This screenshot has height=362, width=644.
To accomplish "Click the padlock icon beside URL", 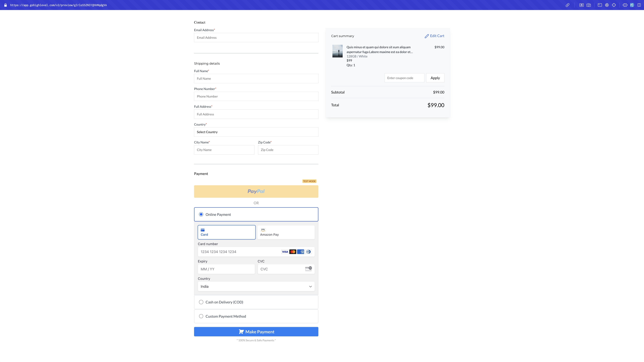I will (6, 5).
